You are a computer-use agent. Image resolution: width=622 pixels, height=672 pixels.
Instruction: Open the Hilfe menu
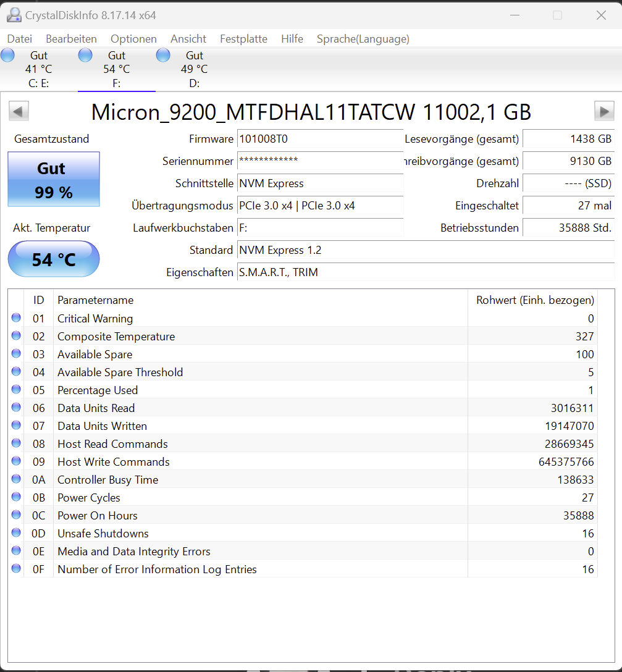(292, 39)
